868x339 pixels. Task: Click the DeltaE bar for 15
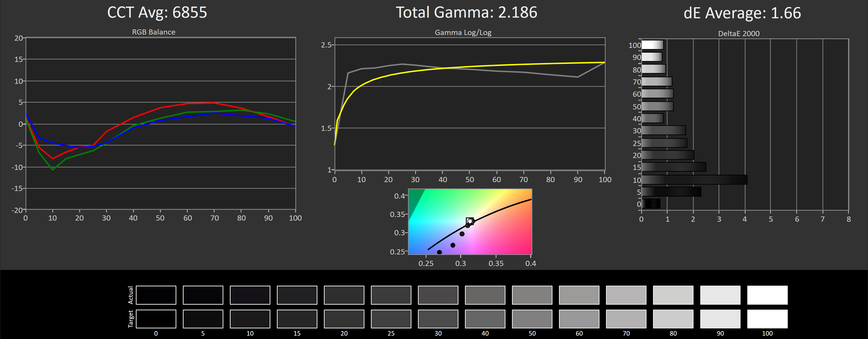pyautogui.click(x=674, y=167)
